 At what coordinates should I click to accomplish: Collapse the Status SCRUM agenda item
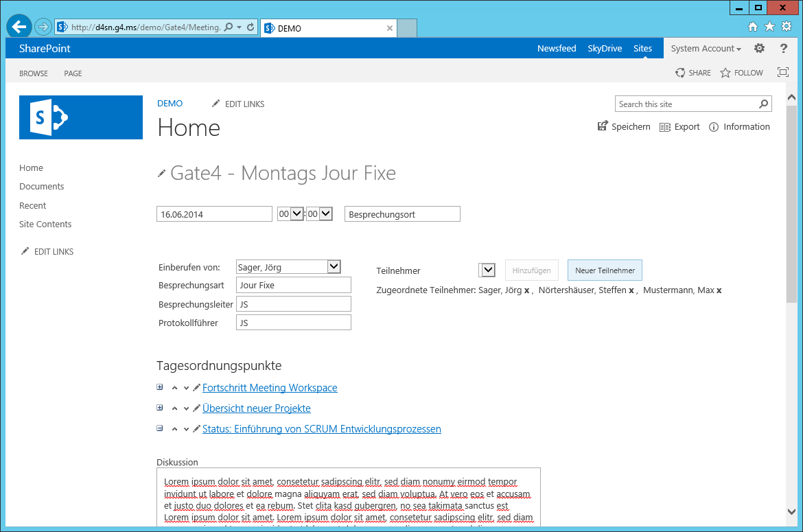(x=160, y=428)
